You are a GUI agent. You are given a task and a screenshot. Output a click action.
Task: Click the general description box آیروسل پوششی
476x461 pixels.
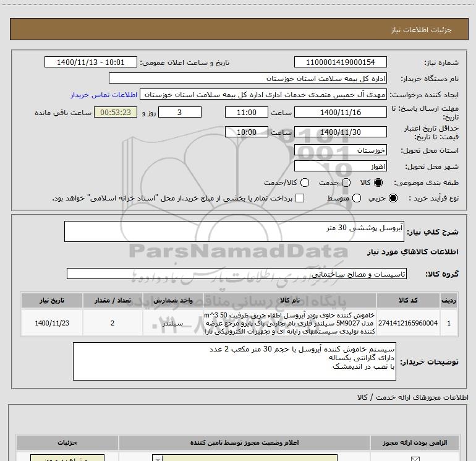coord(234,231)
